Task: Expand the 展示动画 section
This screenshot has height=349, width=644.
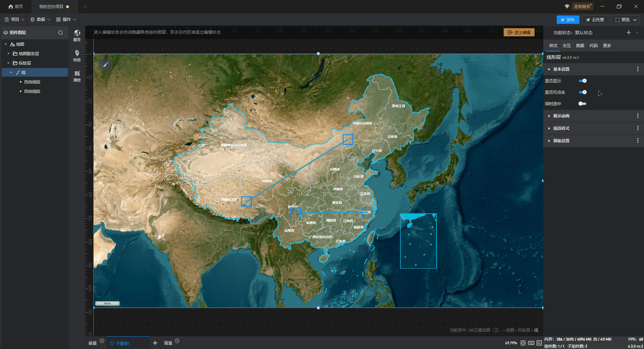Action: point(549,116)
